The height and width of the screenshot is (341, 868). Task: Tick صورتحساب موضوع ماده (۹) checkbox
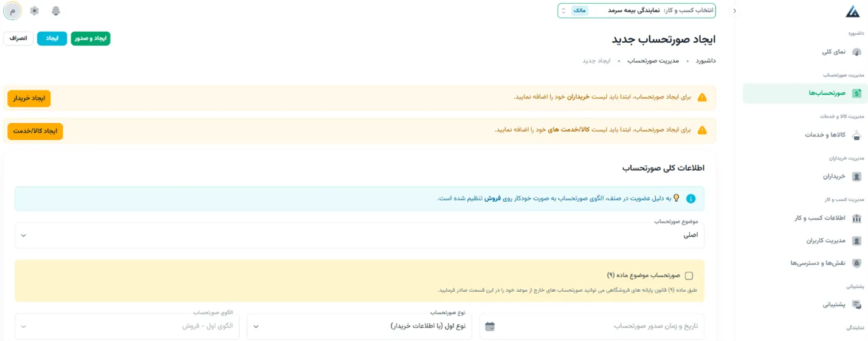point(689,275)
